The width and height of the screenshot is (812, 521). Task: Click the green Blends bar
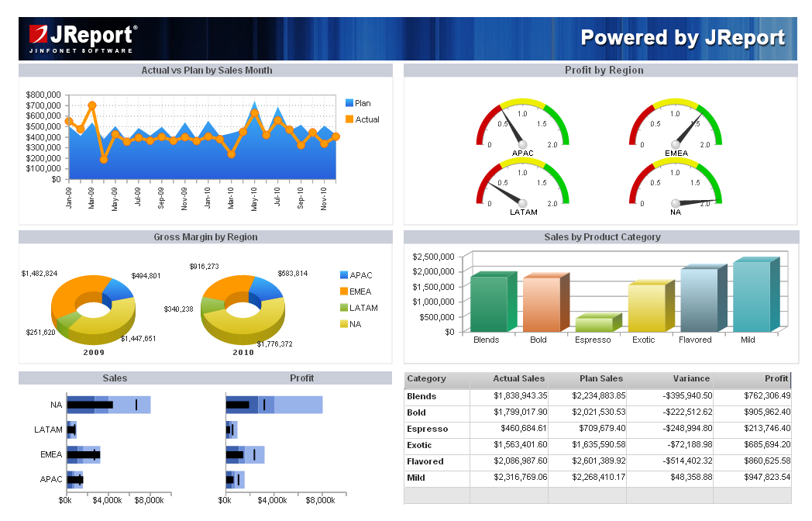coord(494,302)
